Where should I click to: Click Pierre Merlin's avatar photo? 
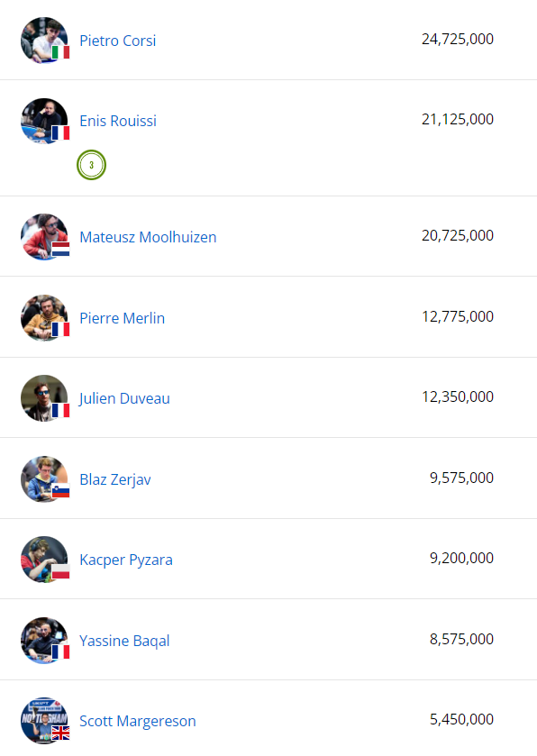click(x=44, y=318)
